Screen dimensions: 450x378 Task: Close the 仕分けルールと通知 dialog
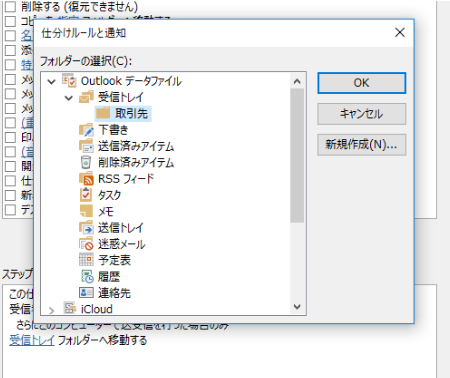pos(400,33)
